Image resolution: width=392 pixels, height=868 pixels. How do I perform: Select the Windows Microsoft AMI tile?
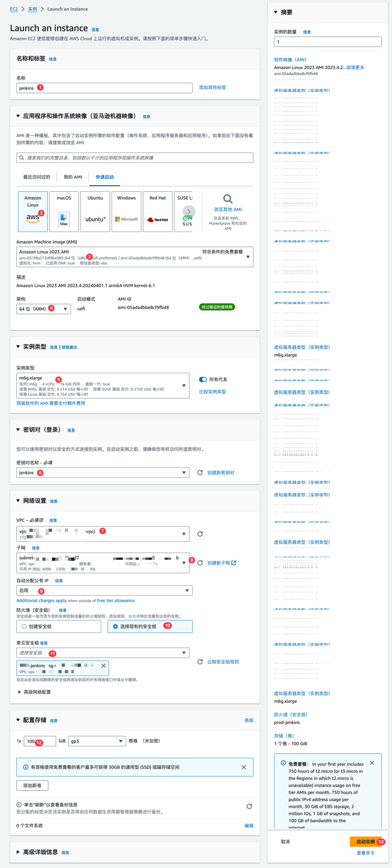click(x=126, y=211)
